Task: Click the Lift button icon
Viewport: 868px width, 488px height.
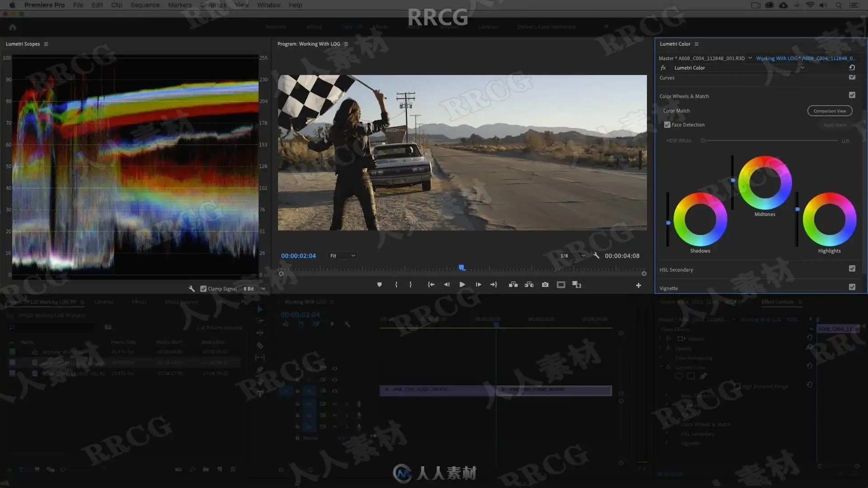Action: [513, 285]
